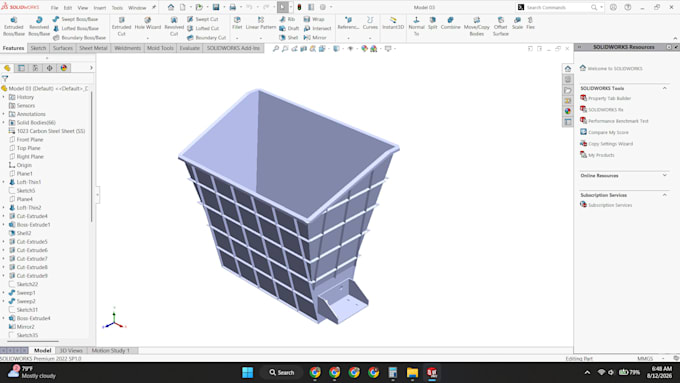Viewport: 680px width, 383px height.
Task: Switch to the Evaluate tab
Action: pyautogui.click(x=190, y=48)
